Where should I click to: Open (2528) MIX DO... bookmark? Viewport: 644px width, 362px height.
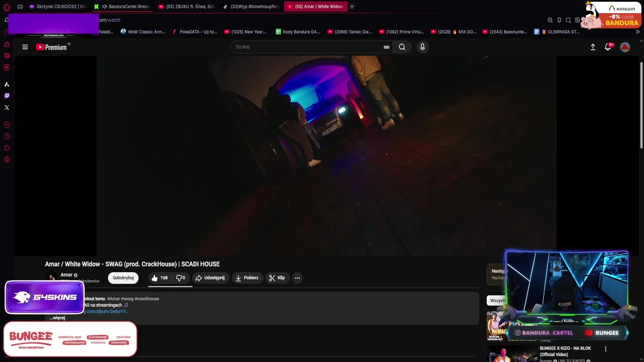click(x=453, y=32)
